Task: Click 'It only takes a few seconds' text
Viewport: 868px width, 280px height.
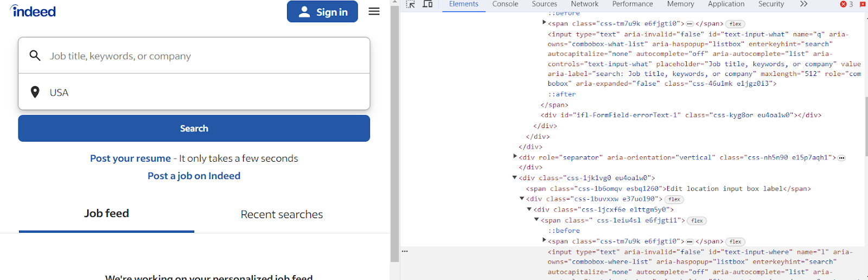Action: 239,158
